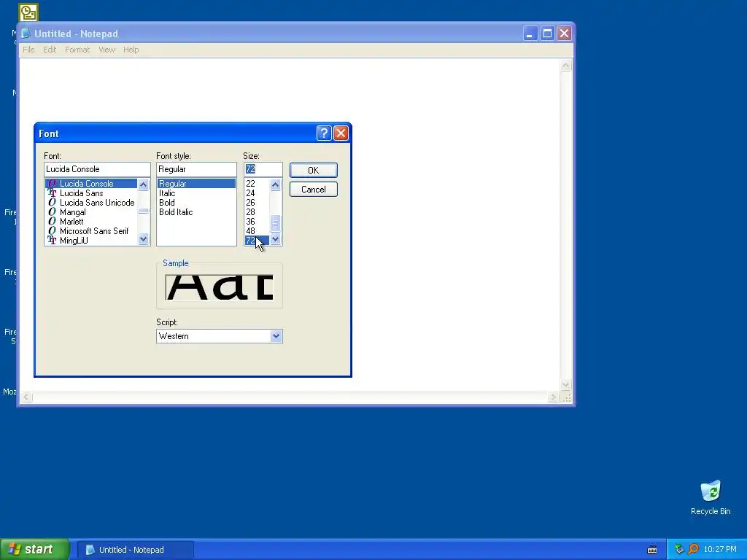Image resolution: width=747 pixels, height=560 pixels.
Task: Click the OpenType icon beside Microsoft Sans Serif
Action: coord(52,231)
